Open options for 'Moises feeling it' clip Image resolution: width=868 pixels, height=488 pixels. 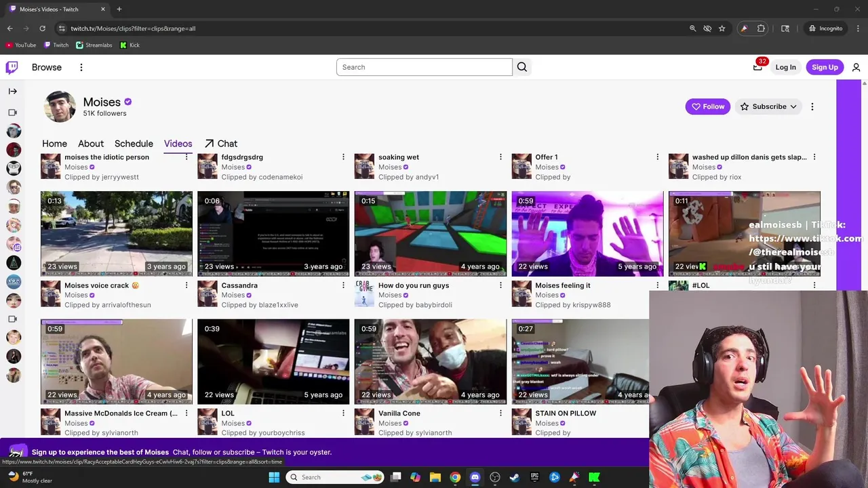pyautogui.click(x=657, y=285)
